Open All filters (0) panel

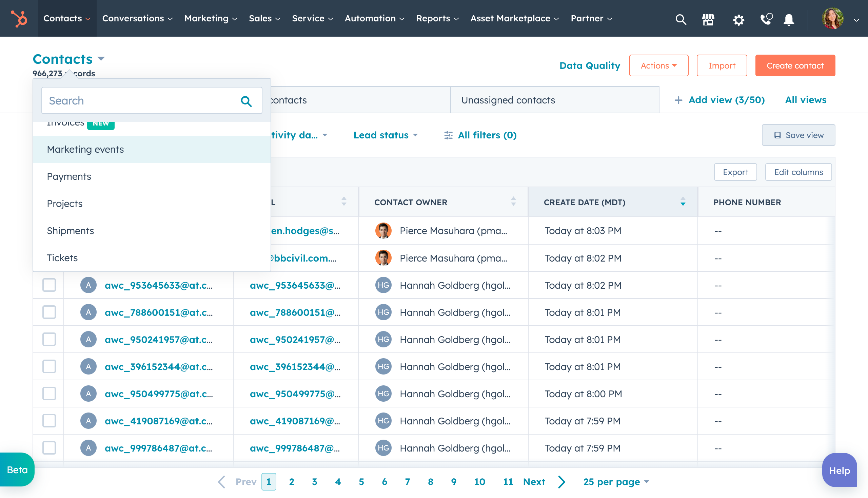480,135
